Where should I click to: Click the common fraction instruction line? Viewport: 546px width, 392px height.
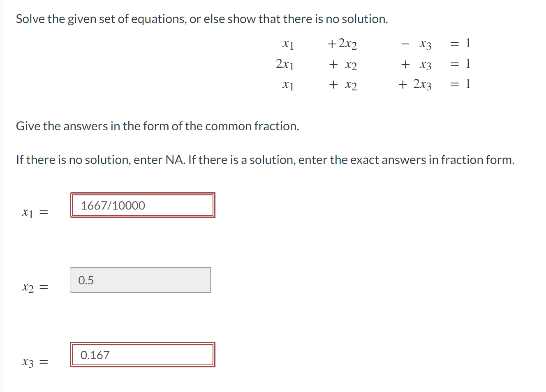157,126
